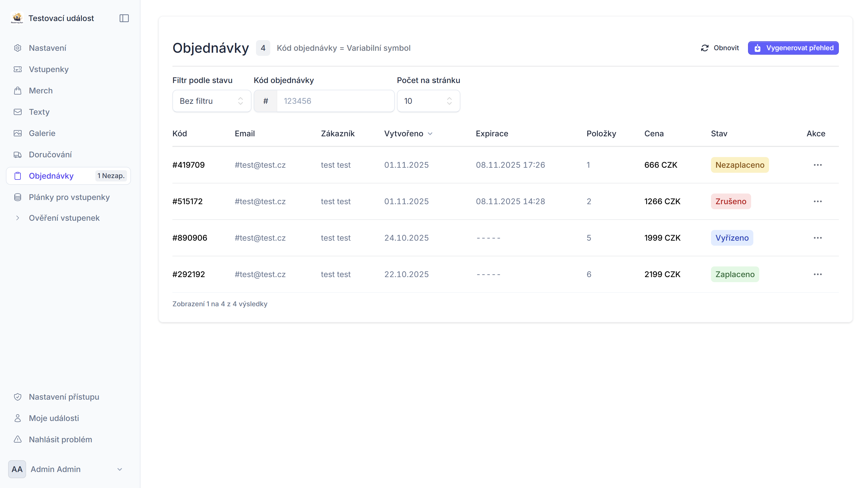This screenshot has height=488, width=868.
Task: Expand the Ověření vstupenek menu section
Action: point(64,218)
